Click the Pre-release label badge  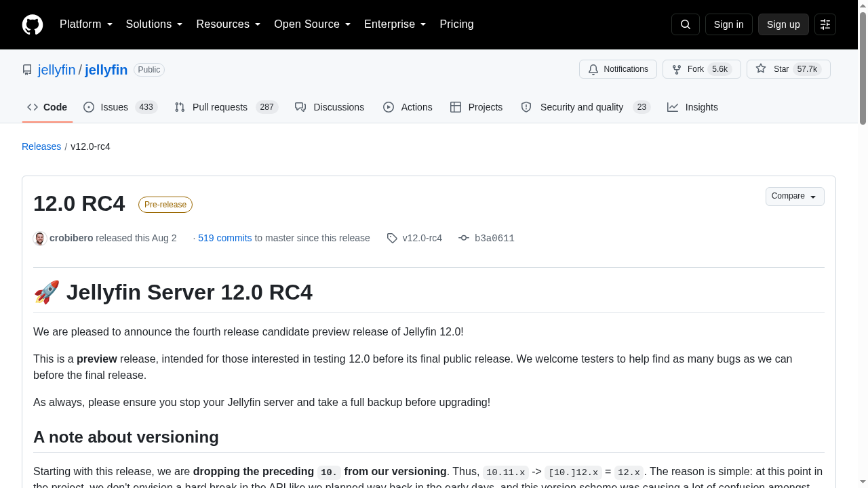(165, 205)
